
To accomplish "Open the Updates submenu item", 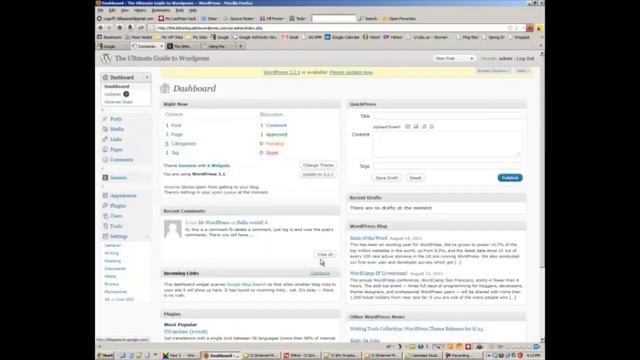I will point(113,94).
